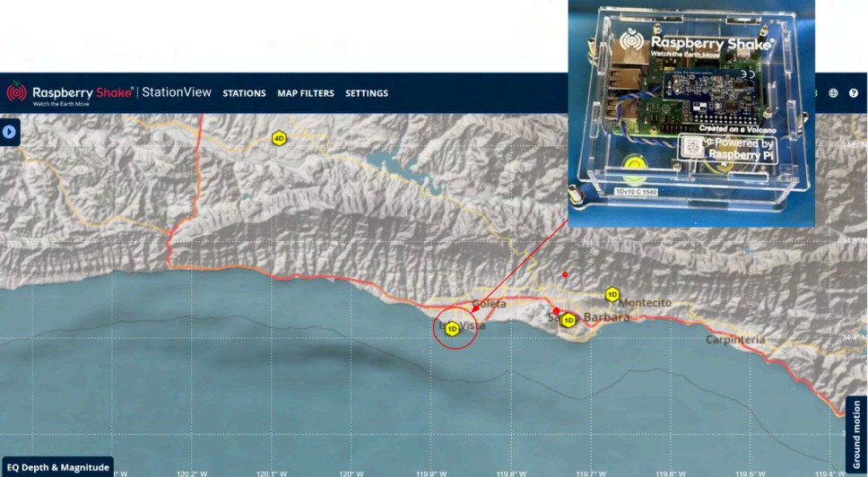This screenshot has height=477, width=868.
Task: Select the 1D station marker at Isla Vista
Action: tap(452, 329)
